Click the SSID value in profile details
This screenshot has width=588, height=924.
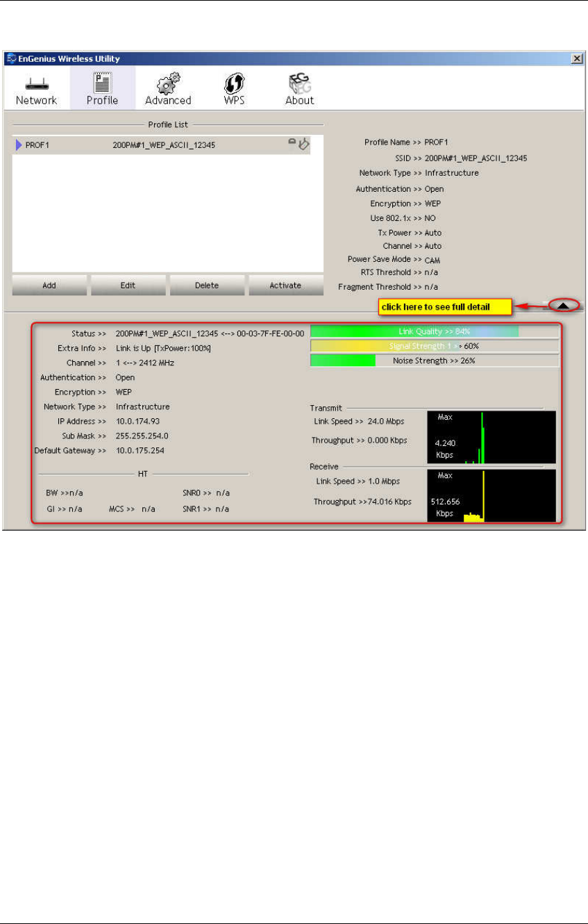[476, 158]
